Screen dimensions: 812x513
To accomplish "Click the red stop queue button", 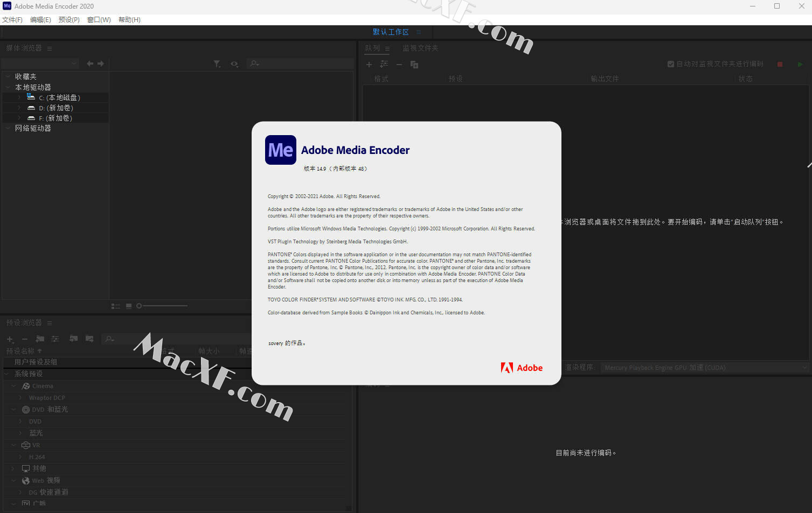I will pyautogui.click(x=780, y=64).
